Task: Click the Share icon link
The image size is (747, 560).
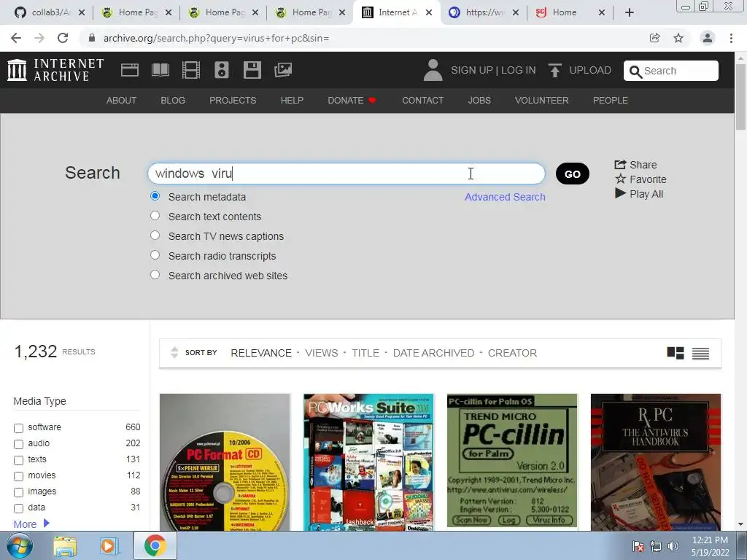Action: pos(635,165)
